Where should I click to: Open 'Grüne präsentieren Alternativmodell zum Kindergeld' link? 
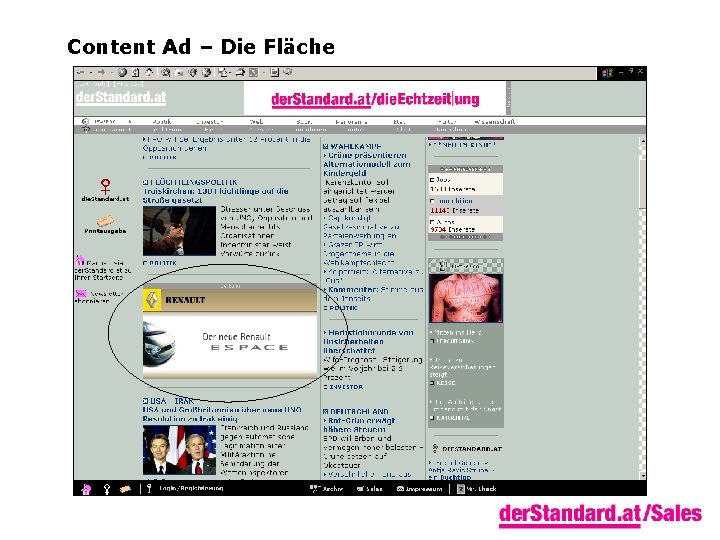(x=367, y=164)
